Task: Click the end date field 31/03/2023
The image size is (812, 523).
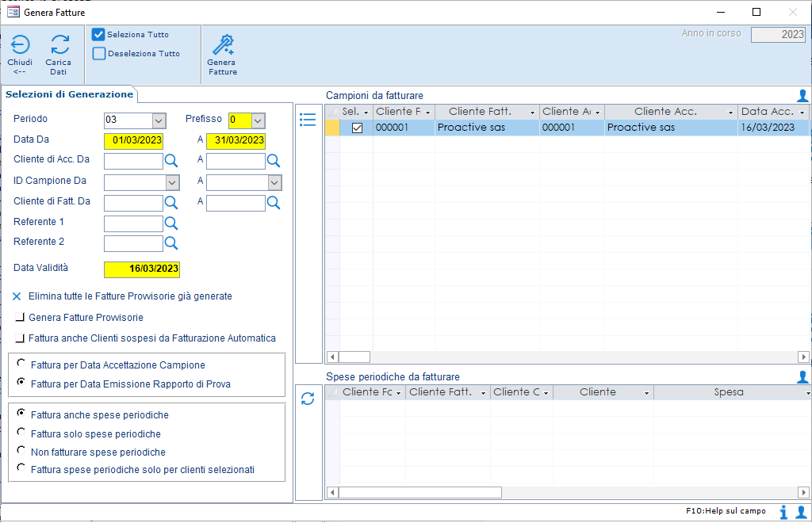Action: (x=236, y=141)
